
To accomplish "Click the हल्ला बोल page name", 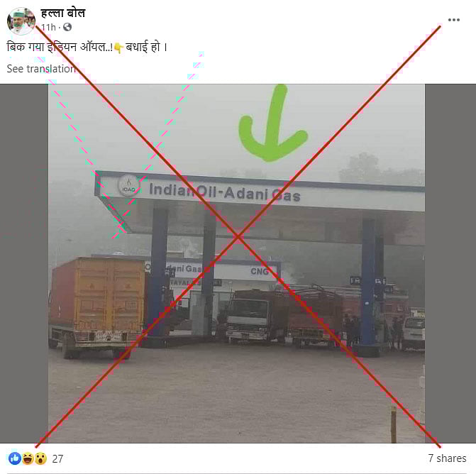I will 63,13.
